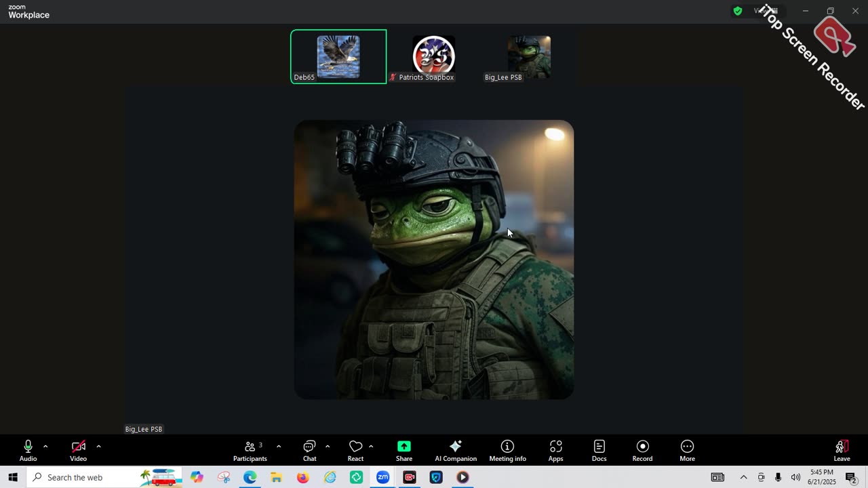Switch to Zoom app in the taskbar

(x=382, y=477)
